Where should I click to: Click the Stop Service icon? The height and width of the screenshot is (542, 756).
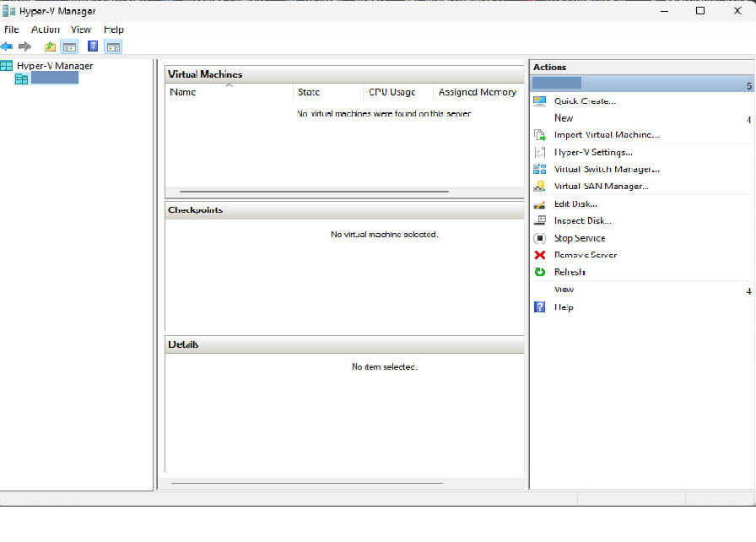tap(539, 238)
